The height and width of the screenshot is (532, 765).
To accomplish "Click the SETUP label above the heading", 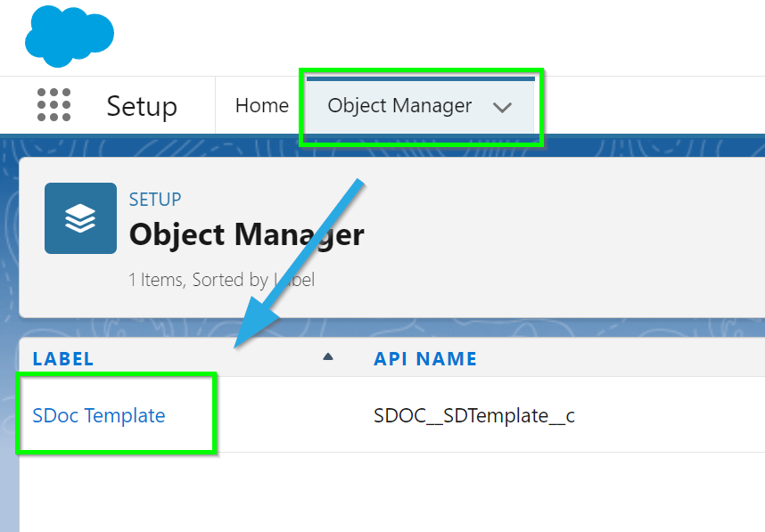I will click(x=155, y=200).
